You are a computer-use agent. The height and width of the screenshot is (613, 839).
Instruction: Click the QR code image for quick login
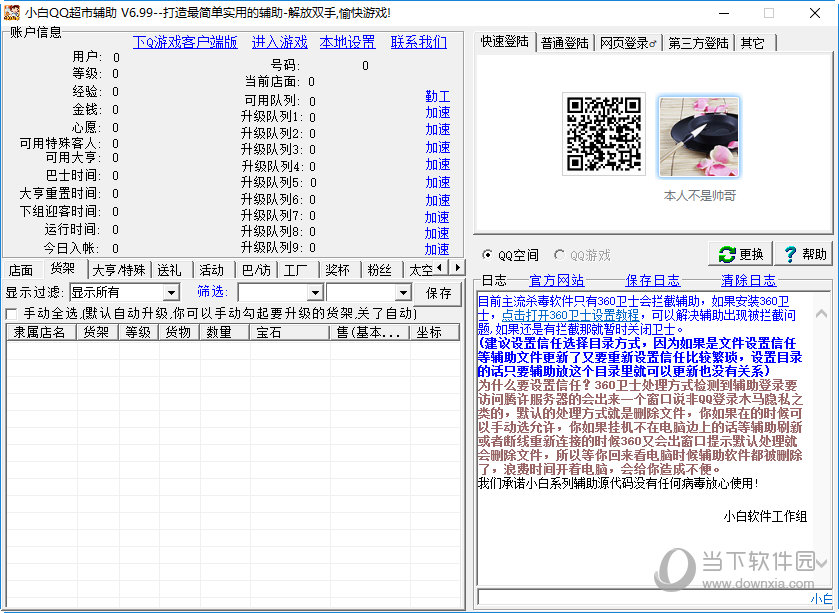604,134
